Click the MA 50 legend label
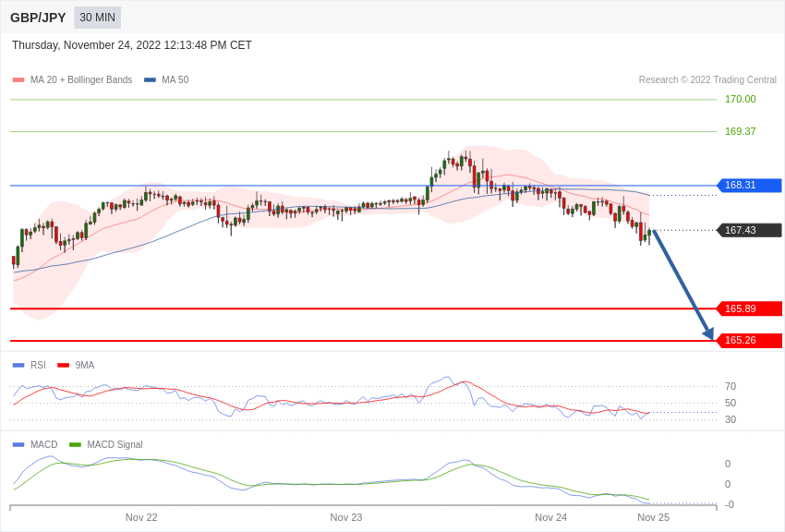The width and height of the screenshot is (785, 532). [175, 80]
